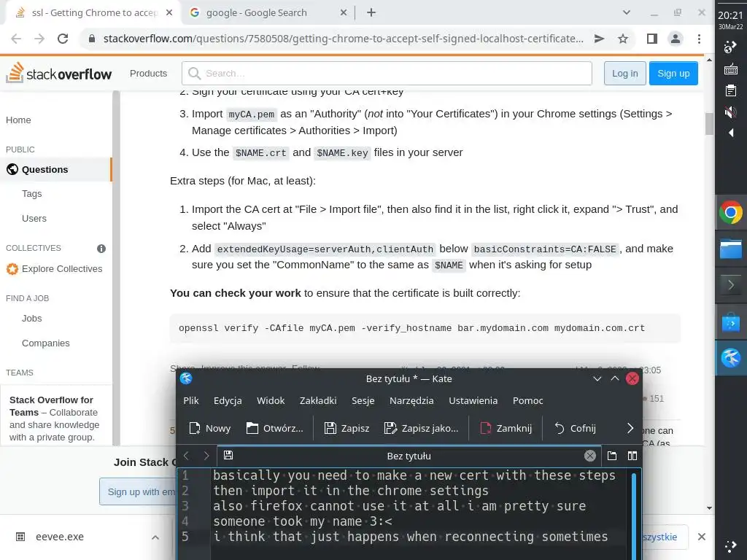Focus the Stack Overflow search field

tap(387, 74)
